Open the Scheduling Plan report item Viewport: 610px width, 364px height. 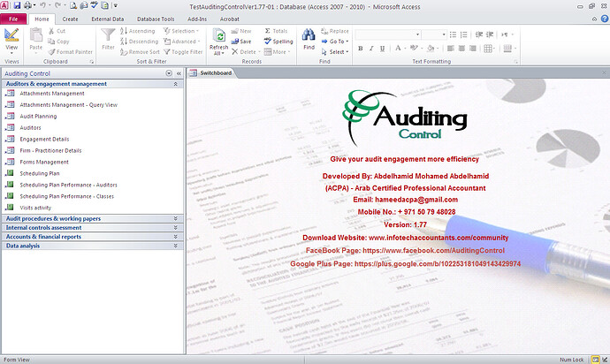click(x=40, y=174)
